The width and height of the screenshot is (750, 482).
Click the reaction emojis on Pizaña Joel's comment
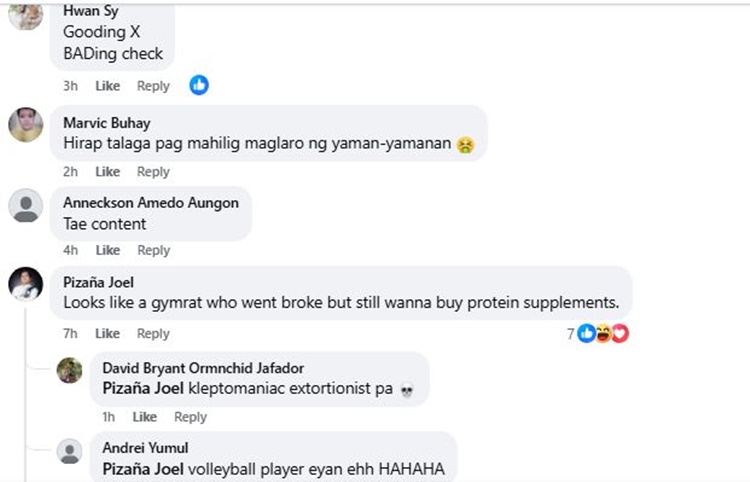click(x=603, y=334)
